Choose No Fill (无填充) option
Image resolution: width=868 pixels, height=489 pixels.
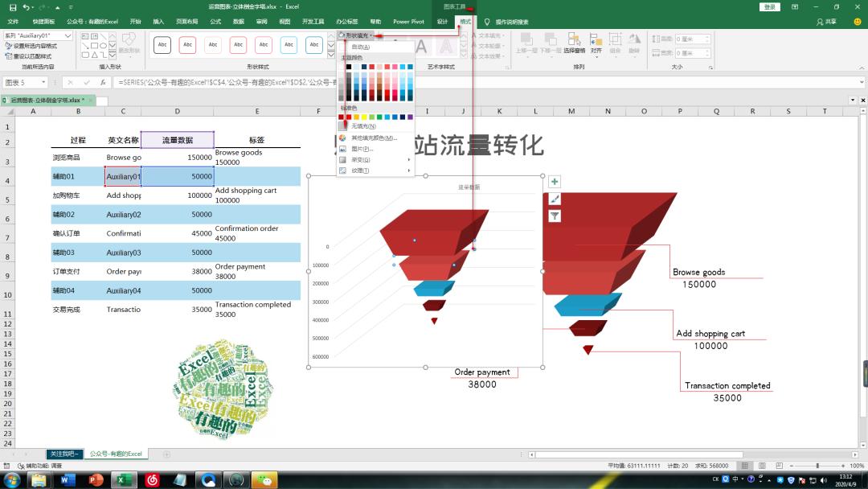click(363, 126)
